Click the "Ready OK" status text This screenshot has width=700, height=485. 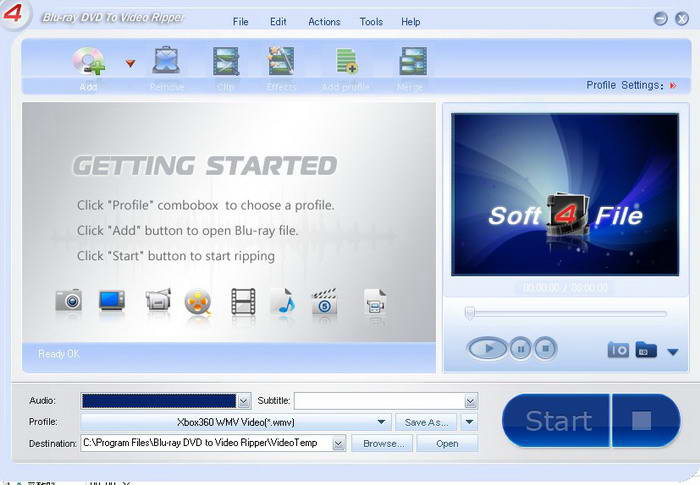click(x=59, y=354)
